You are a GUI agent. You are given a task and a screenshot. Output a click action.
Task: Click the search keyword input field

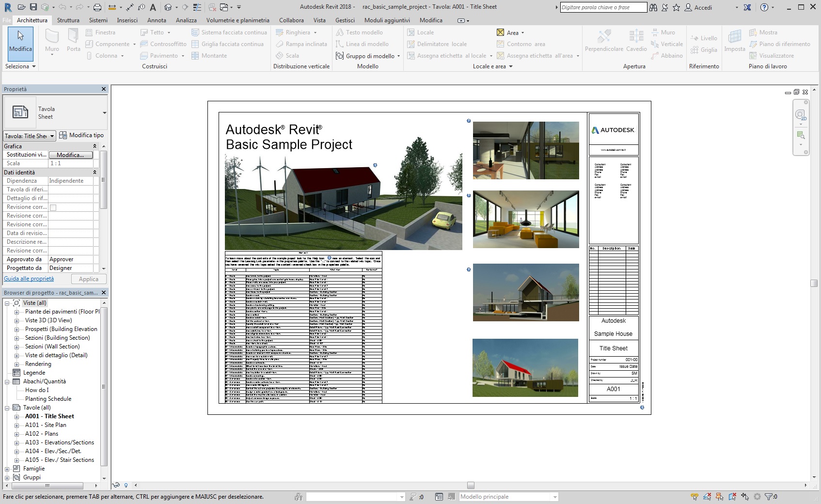coord(603,7)
